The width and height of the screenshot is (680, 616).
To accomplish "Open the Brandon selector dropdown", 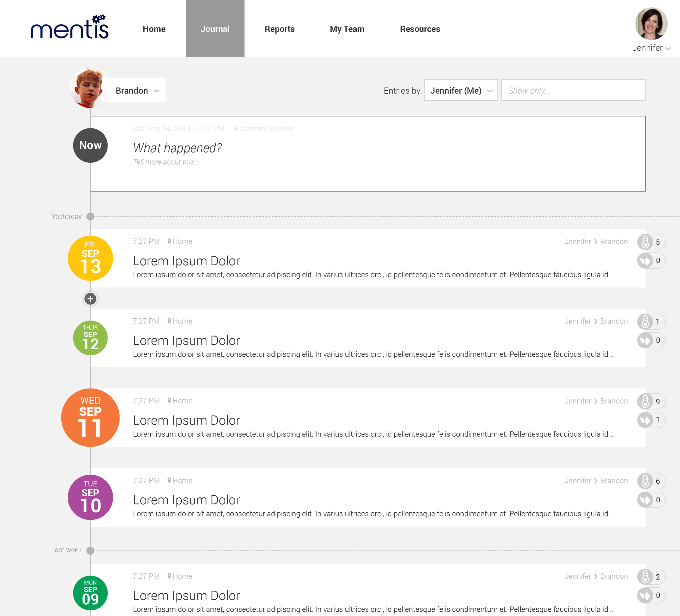I will [x=138, y=90].
